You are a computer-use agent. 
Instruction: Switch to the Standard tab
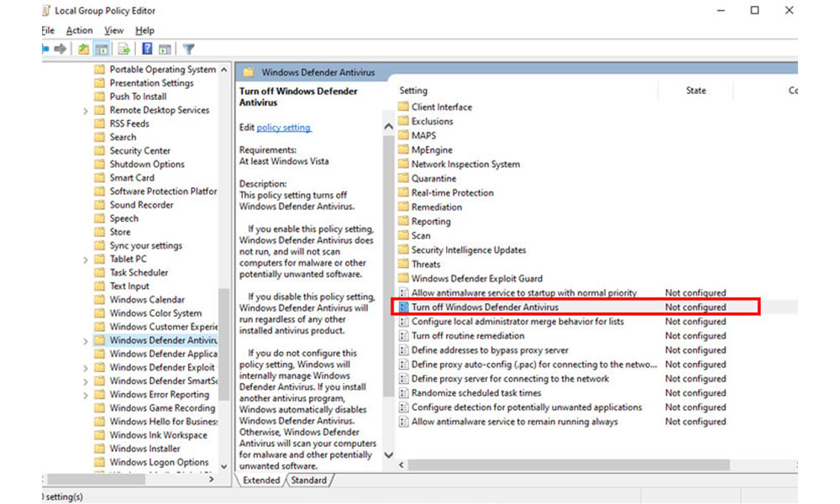tap(308, 480)
